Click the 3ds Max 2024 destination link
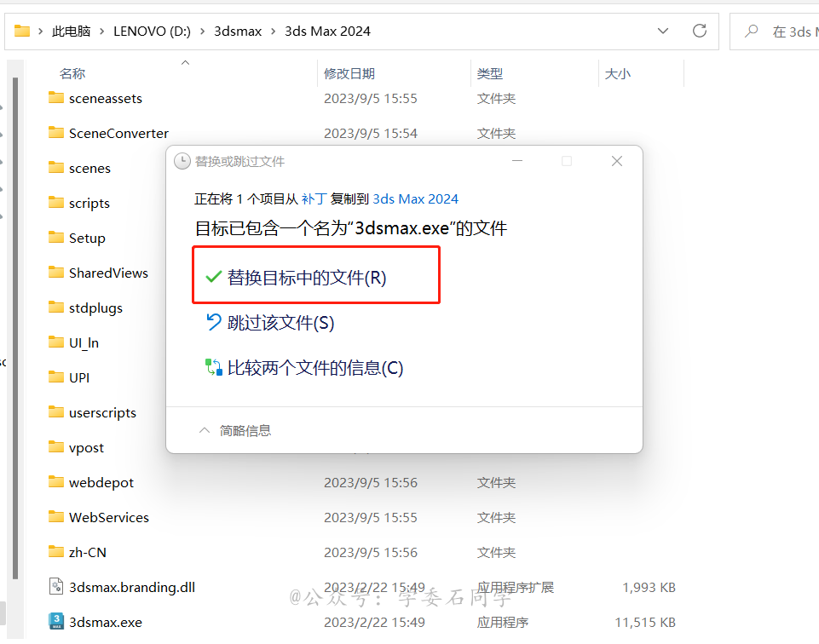819x644 pixels. (x=415, y=198)
